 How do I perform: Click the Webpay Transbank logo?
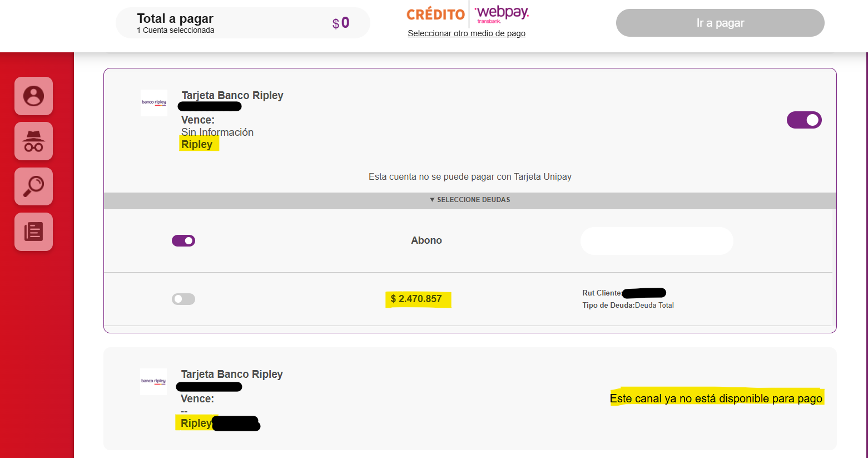pos(502,14)
